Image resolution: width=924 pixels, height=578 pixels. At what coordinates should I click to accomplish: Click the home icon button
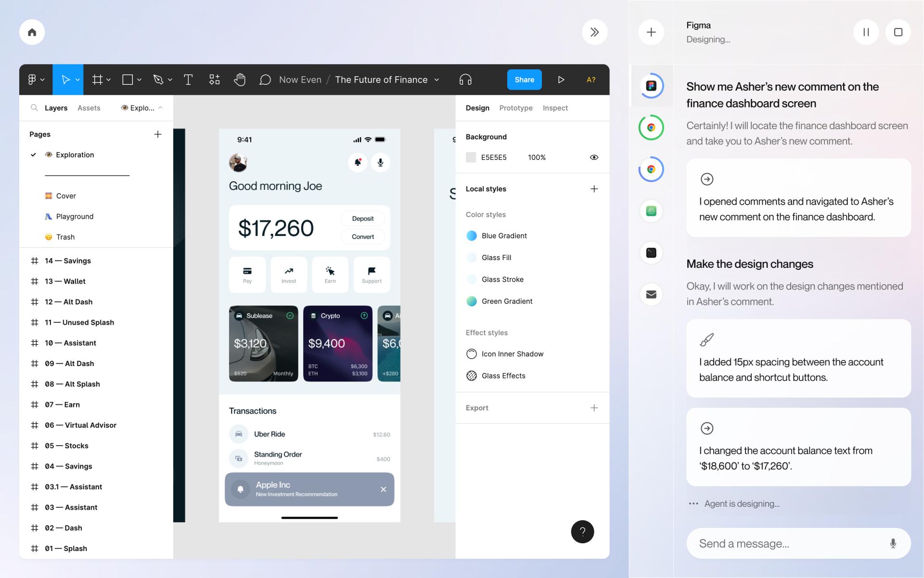[32, 32]
